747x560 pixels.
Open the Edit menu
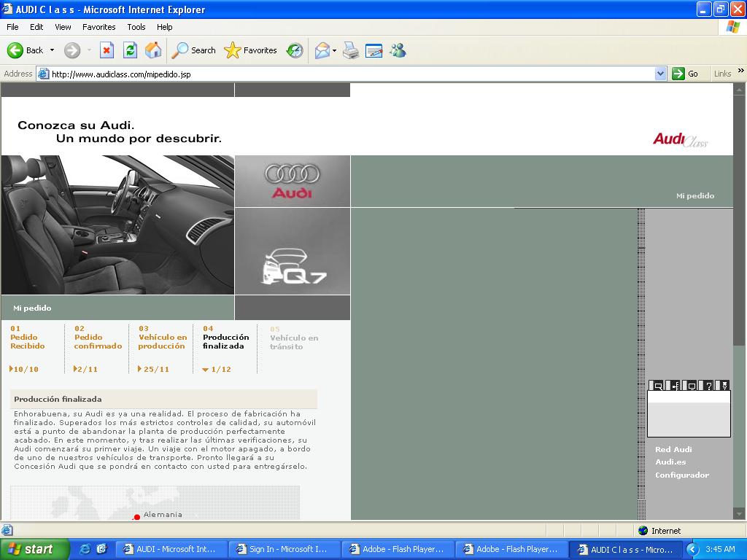coord(36,27)
